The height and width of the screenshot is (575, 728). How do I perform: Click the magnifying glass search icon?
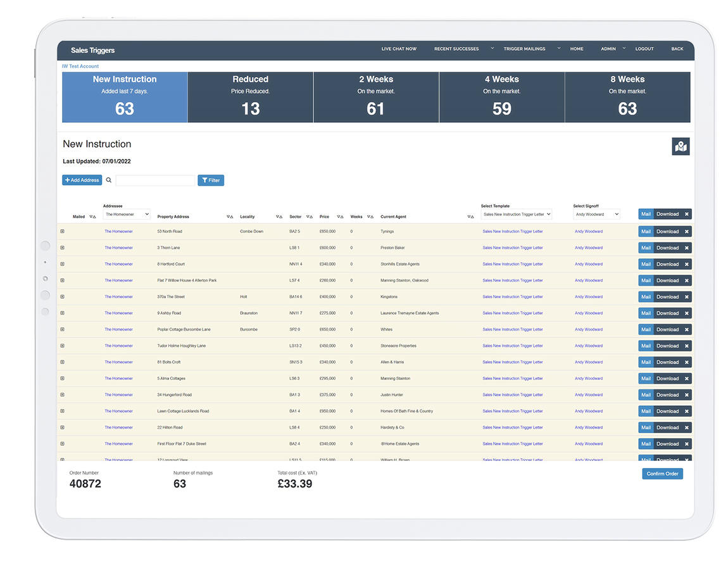point(109,180)
